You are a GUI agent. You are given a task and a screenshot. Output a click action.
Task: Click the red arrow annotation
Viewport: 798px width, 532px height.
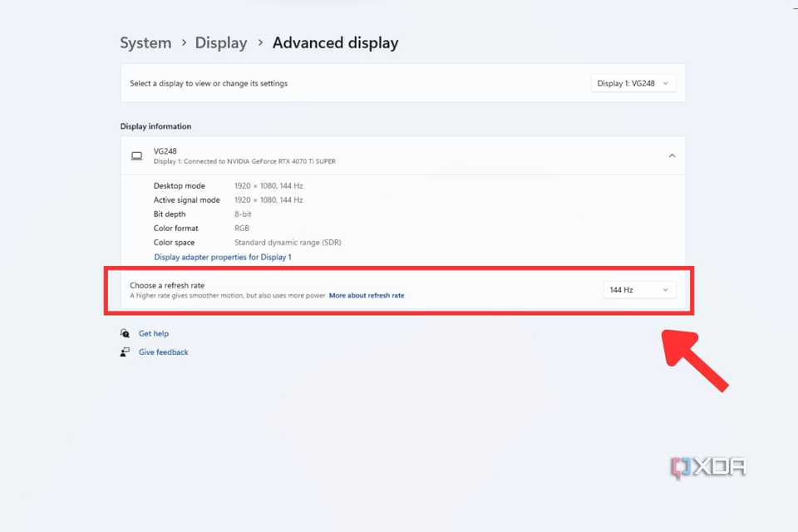point(694,360)
